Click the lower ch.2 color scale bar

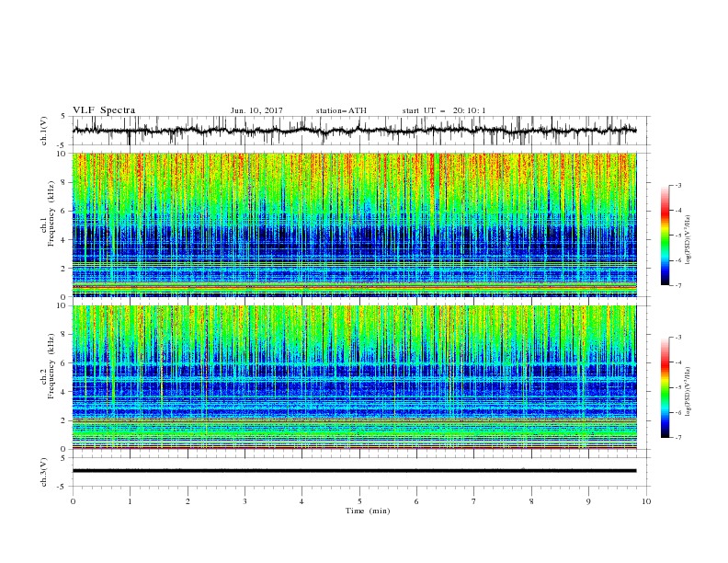(665, 387)
